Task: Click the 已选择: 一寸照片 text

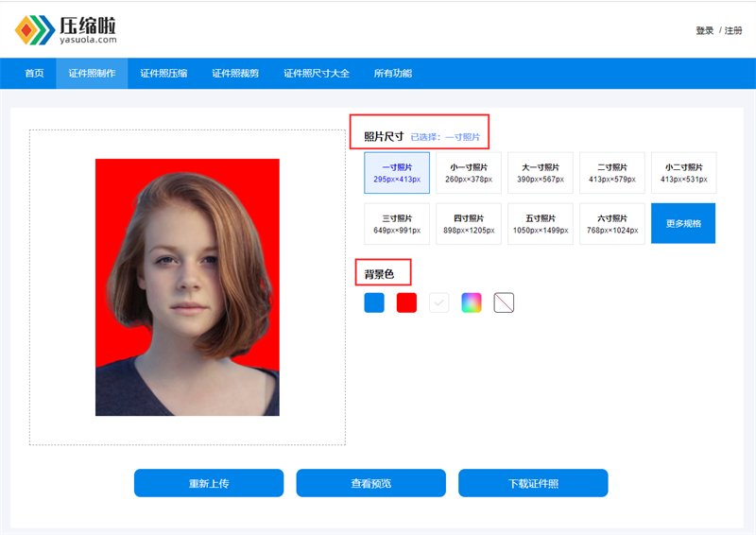Action: (445, 137)
